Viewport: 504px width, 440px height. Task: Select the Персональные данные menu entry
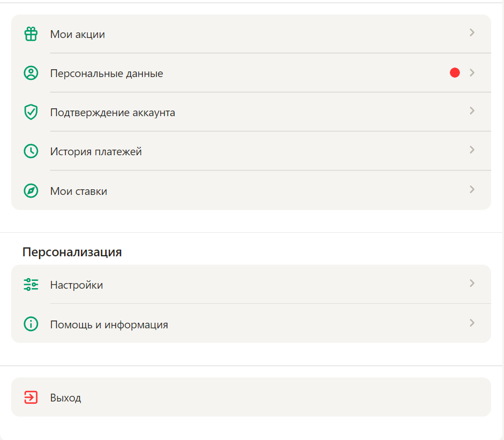(251, 73)
